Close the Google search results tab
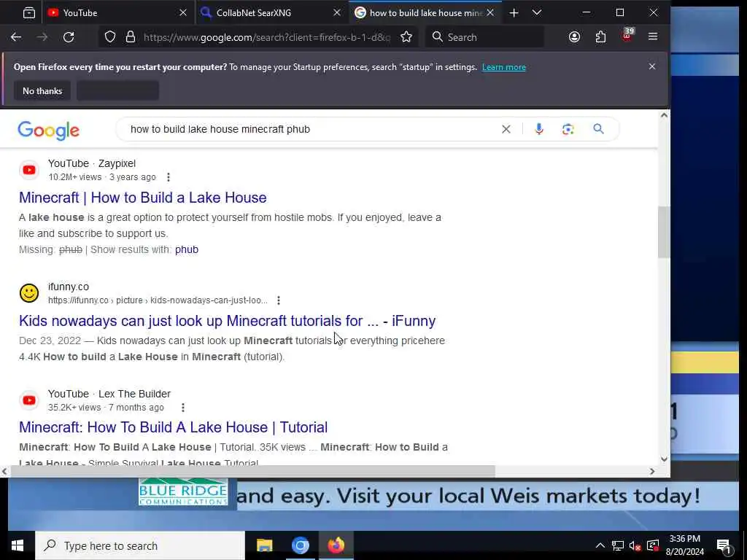 coord(490,13)
